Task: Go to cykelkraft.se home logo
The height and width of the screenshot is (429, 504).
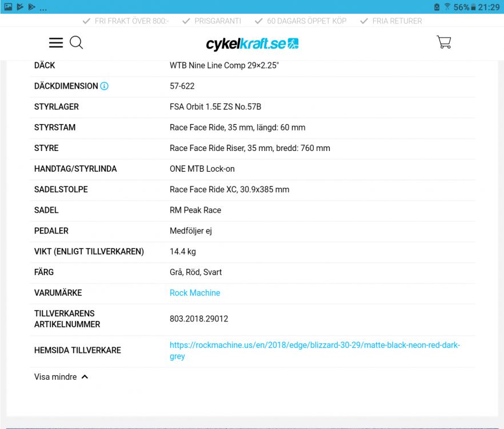Action: pos(253,44)
